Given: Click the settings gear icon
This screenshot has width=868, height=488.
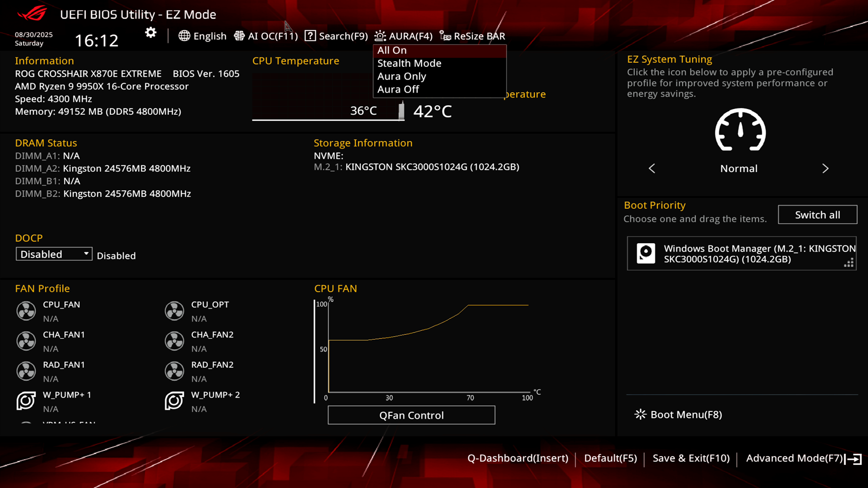Looking at the screenshot, I should [x=151, y=33].
